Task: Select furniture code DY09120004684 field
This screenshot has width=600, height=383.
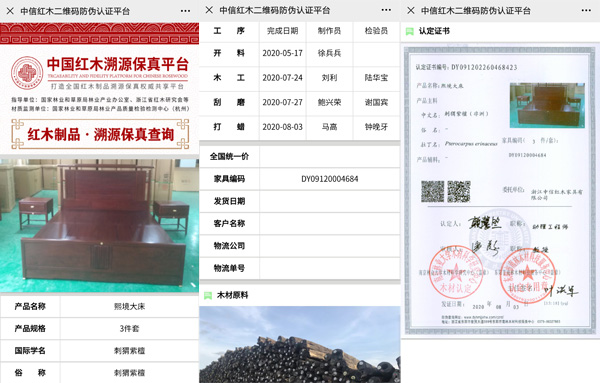Action: coord(330,179)
